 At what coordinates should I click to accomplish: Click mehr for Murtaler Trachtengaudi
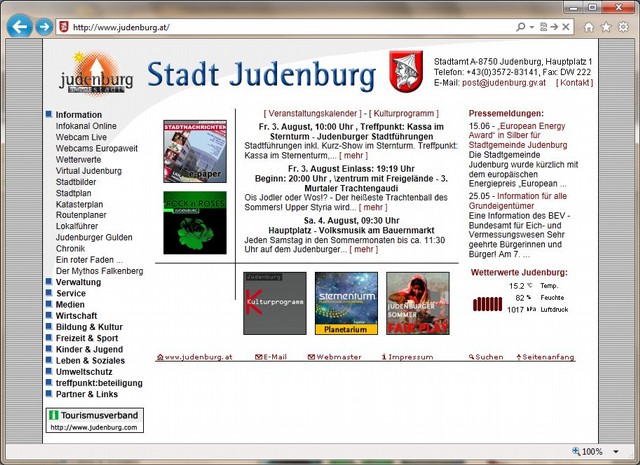[373, 207]
